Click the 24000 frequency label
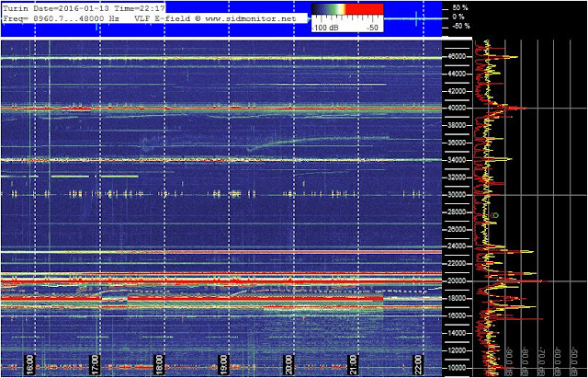588x378 pixels. click(x=457, y=246)
